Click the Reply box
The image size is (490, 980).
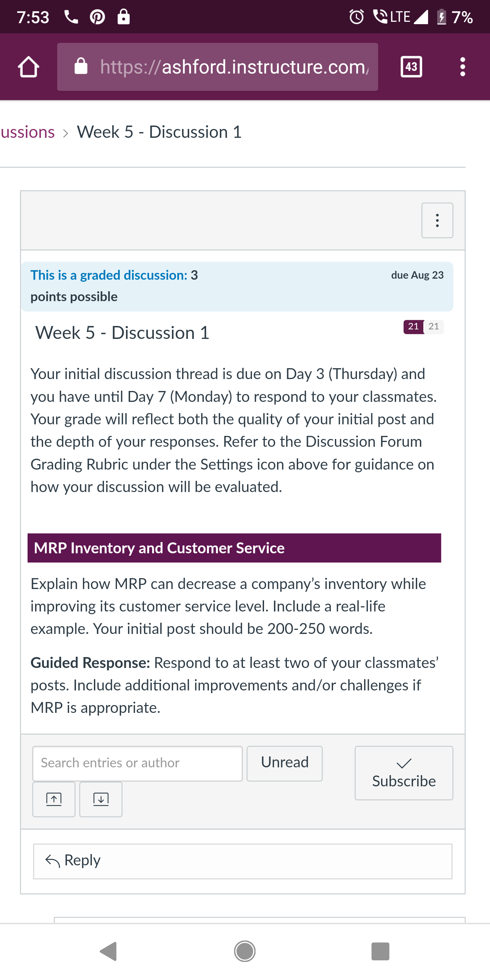243,861
